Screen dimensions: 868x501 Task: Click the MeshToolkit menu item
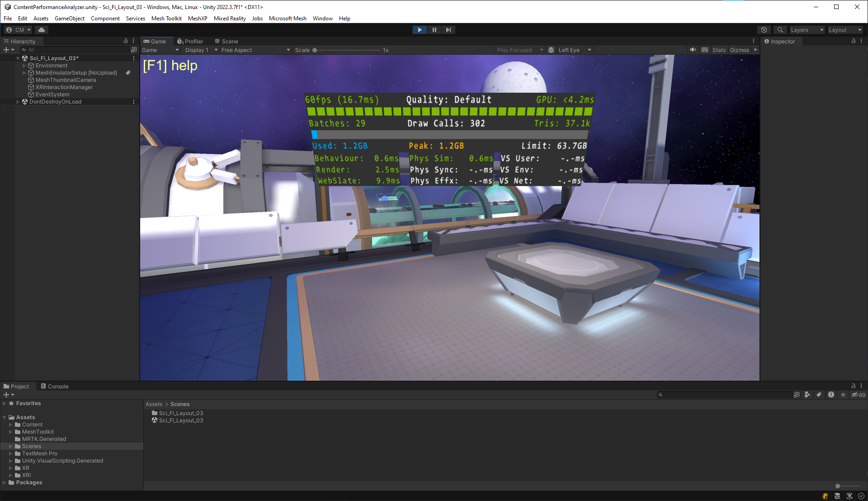(166, 18)
